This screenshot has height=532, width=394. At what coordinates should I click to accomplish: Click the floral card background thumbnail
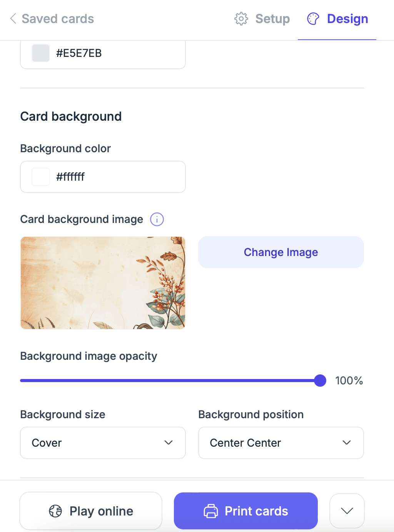103,283
